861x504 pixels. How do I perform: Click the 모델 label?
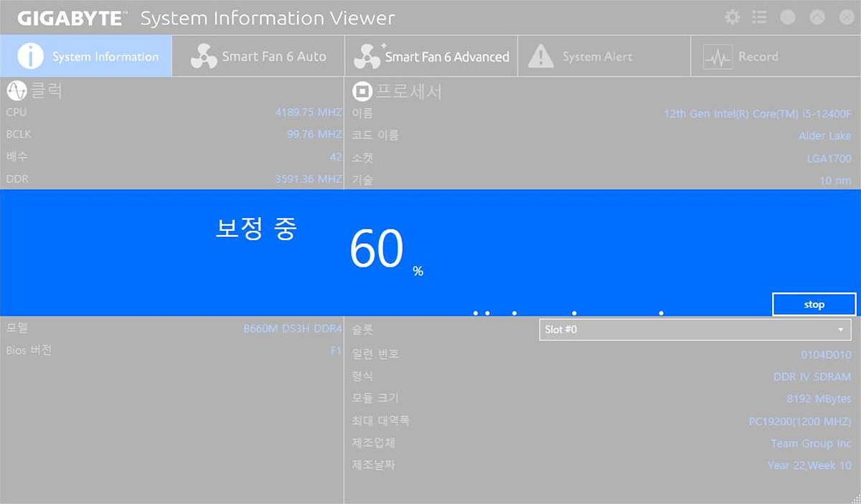(x=17, y=328)
